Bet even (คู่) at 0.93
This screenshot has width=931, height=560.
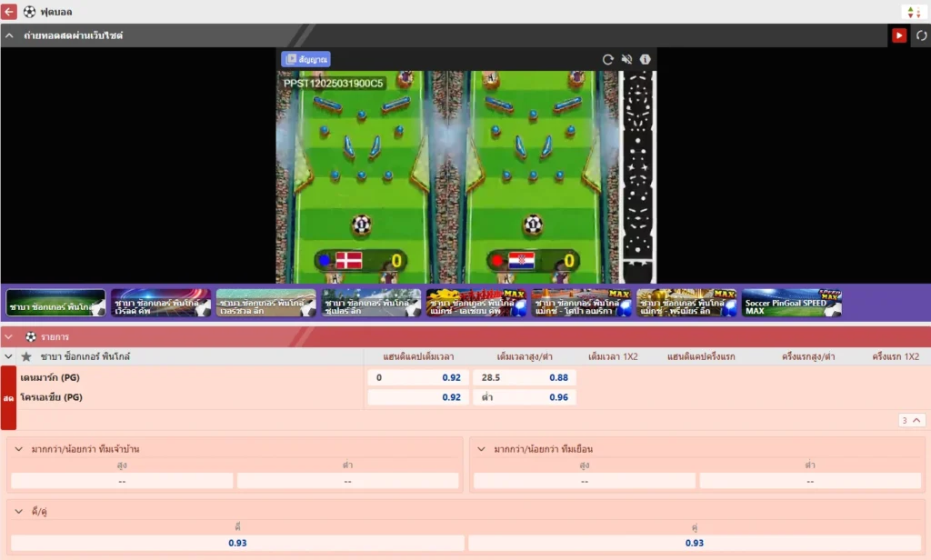(695, 543)
